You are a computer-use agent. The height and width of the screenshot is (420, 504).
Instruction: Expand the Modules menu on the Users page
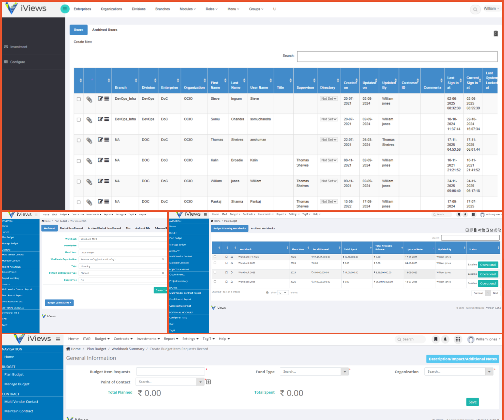tap(188, 9)
